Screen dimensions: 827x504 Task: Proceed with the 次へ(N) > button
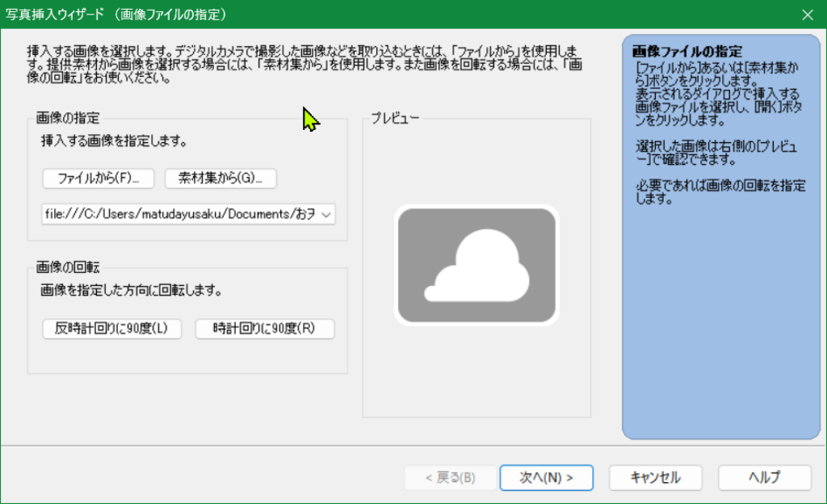546,477
